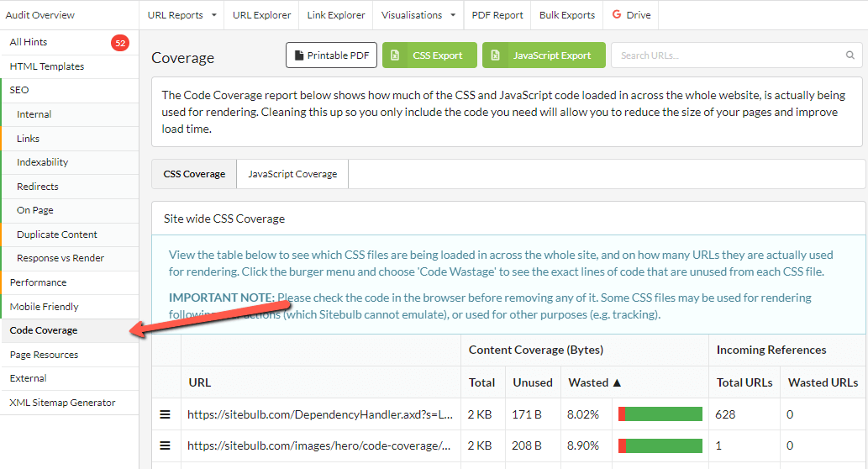Expand the Visualisations dropdown arrow

coord(453,15)
